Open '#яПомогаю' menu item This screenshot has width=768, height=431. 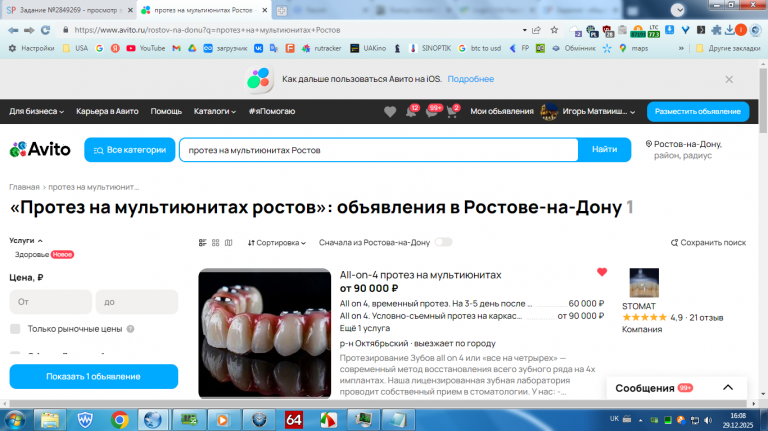point(271,112)
